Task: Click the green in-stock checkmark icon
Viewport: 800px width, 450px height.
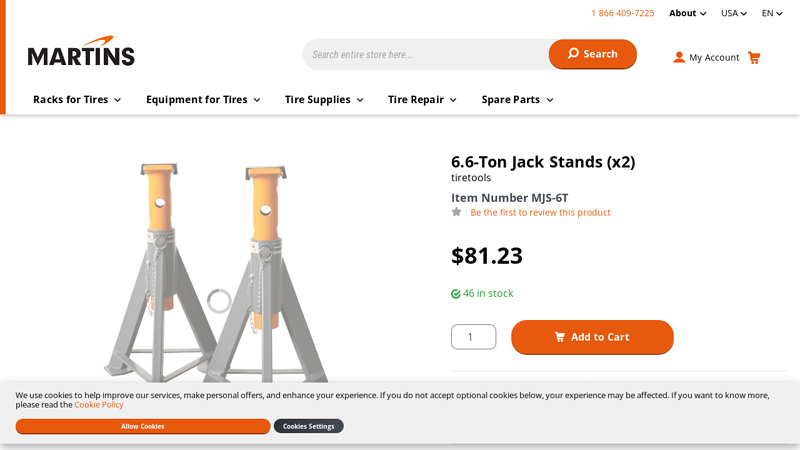Action: [456, 294]
